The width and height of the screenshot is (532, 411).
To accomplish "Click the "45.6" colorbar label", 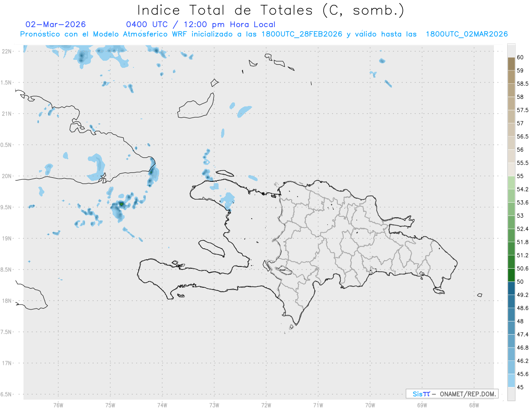I will pos(522,374).
